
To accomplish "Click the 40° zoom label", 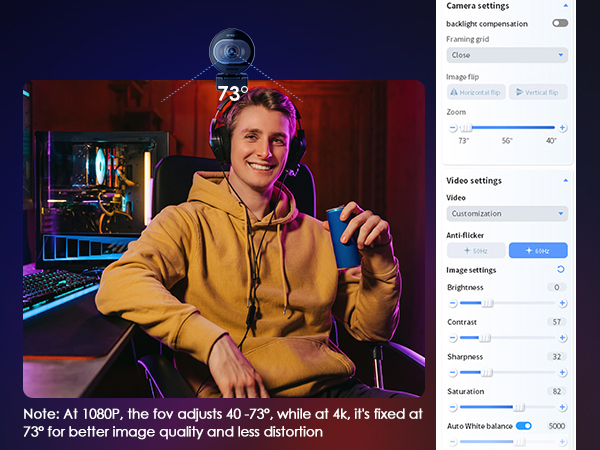I will pyautogui.click(x=551, y=141).
